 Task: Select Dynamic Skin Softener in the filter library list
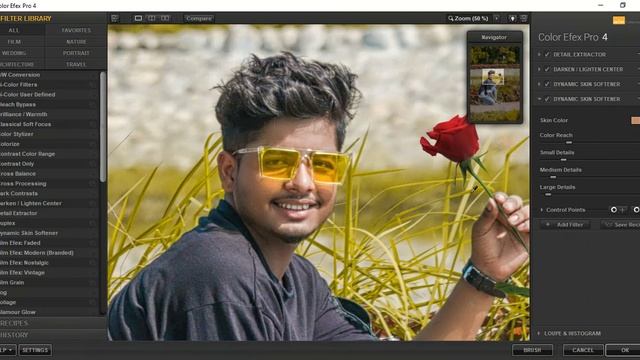click(49, 233)
